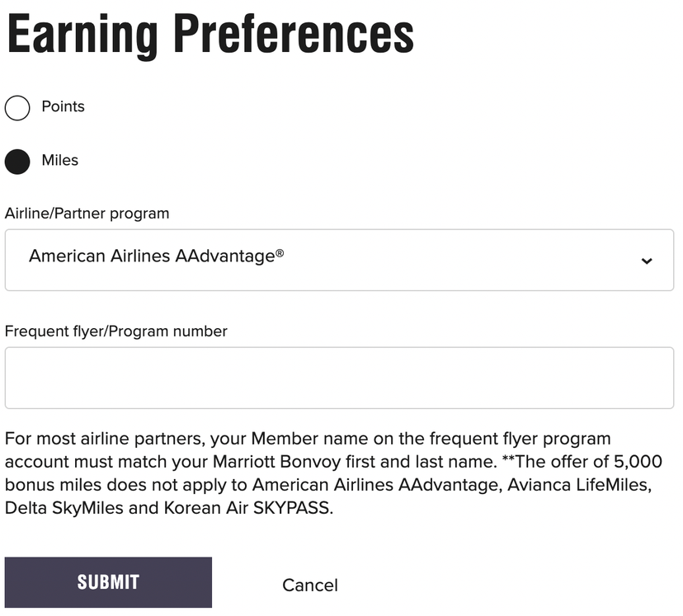
Task: Click the 'Earning Preferences' heading
Action: (210, 34)
